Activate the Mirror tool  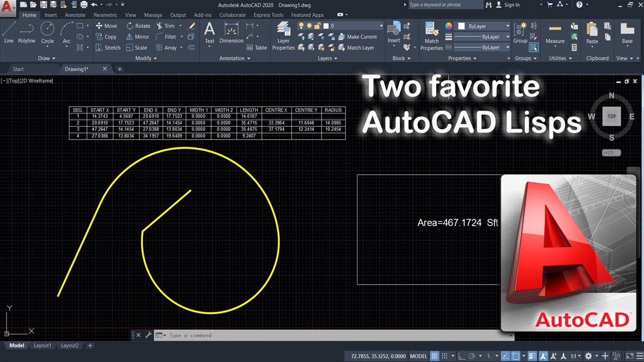[137, 37]
